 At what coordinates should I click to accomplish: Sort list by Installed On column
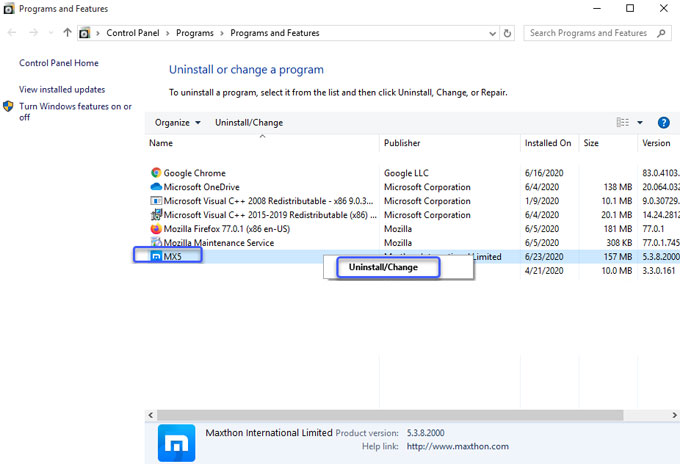pyautogui.click(x=549, y=143)
